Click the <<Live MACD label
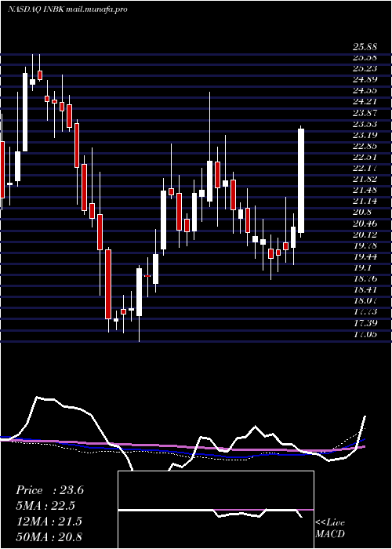Image resolution: width=392 pixels, height=549 pixels. [x=330, y=529]
